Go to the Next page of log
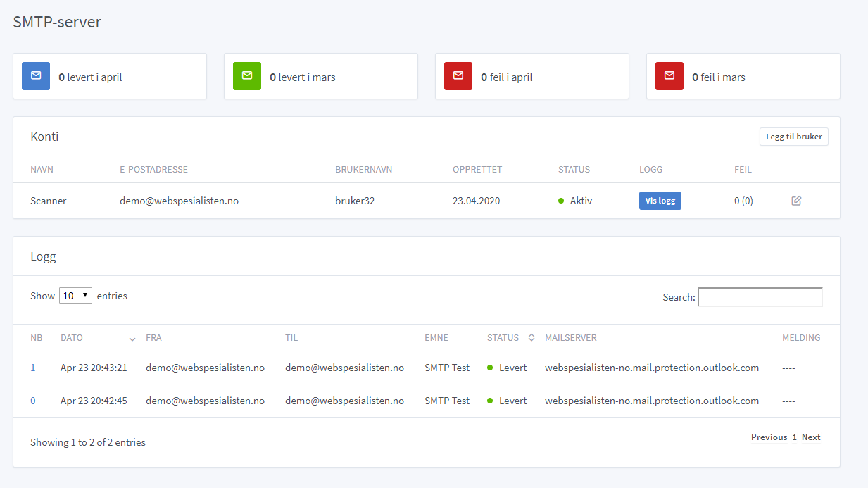The image size is (868, 488). 811,437
